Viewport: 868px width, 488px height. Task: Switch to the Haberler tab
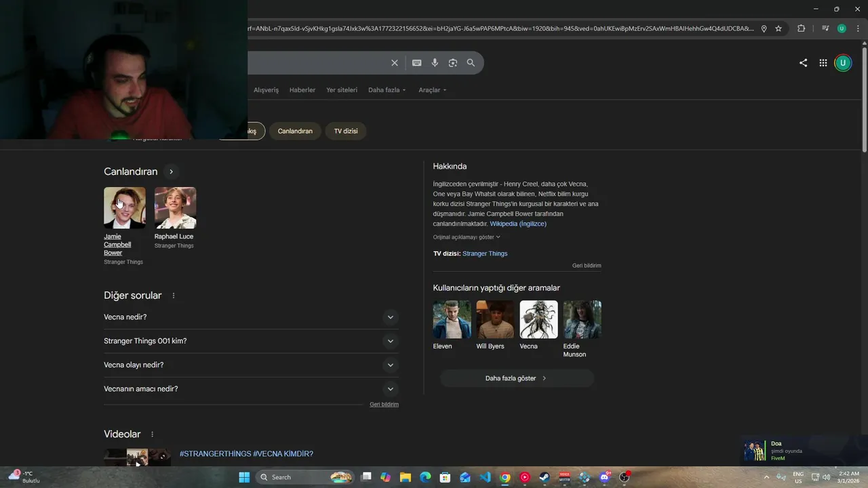[302, 90]
